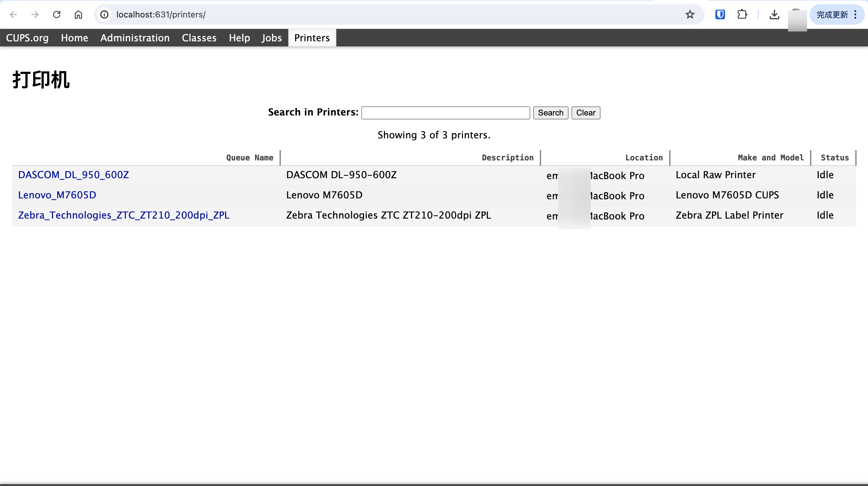The height and width of the screenshot is (486, 868).
Task: Click the Local Raw Printer model cell
Action: [x=716, y=175]
